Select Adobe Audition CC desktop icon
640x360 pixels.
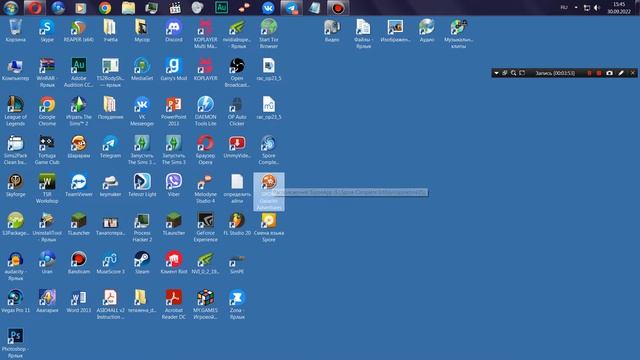(78, 72)
